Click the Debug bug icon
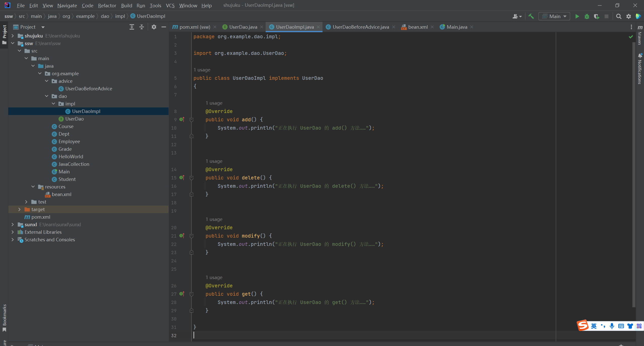The width and height of the screenshot is (644, 346). 587,16
